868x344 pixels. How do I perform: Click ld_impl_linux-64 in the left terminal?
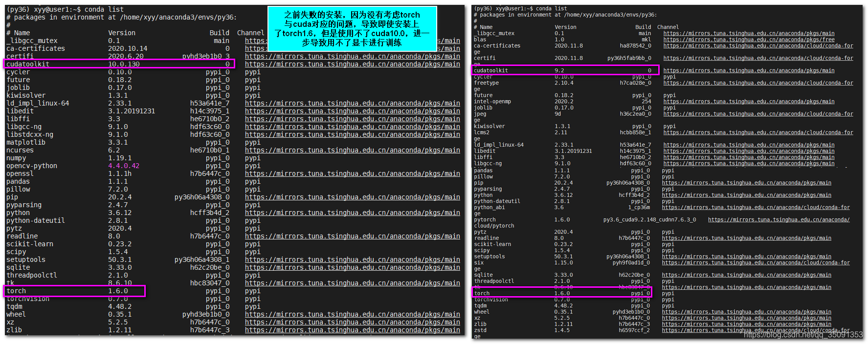(38, 103)
